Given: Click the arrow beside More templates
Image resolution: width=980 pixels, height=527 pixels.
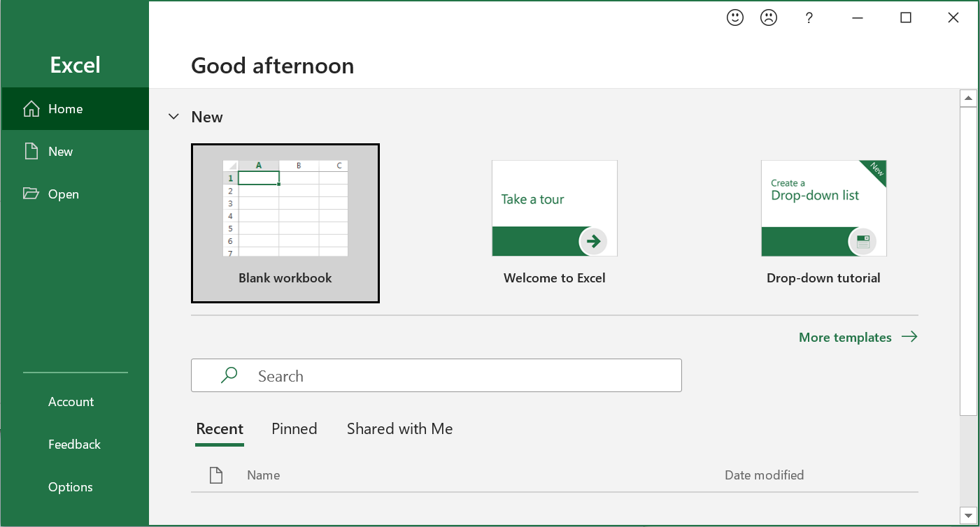Looking at the screenshot, I should pos(909,337).
